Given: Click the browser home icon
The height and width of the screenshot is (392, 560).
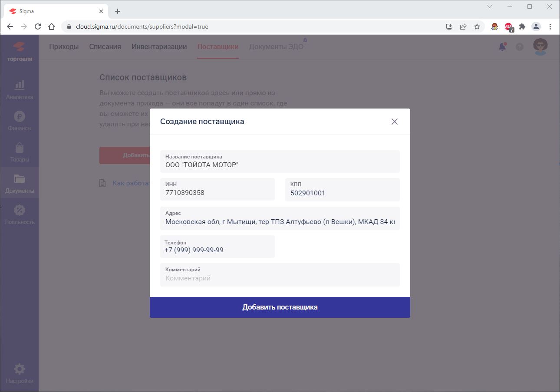Looking at the screenshot, I should point(52,26).
